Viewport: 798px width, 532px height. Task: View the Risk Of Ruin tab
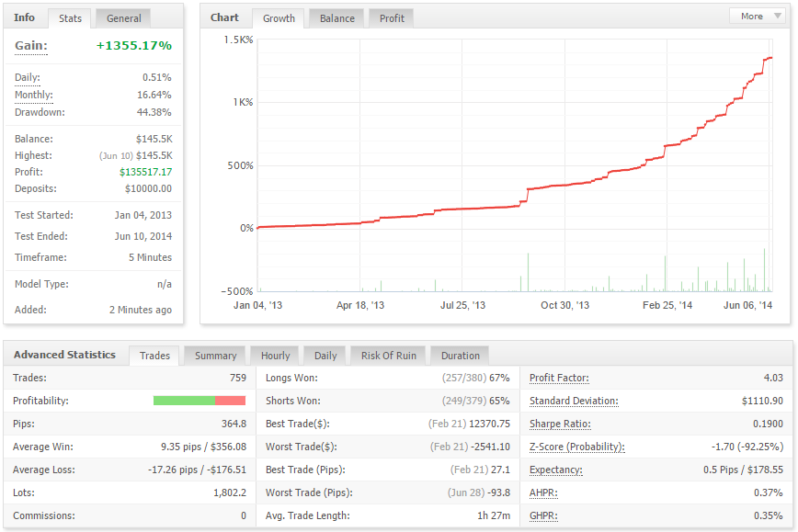point(388,356)
